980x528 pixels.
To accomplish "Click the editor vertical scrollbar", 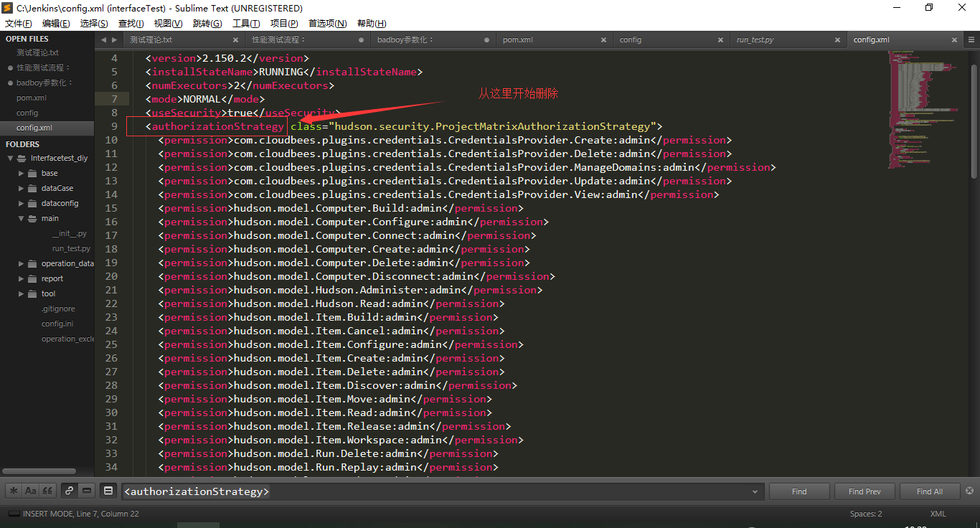I will [x=974, y=122].
